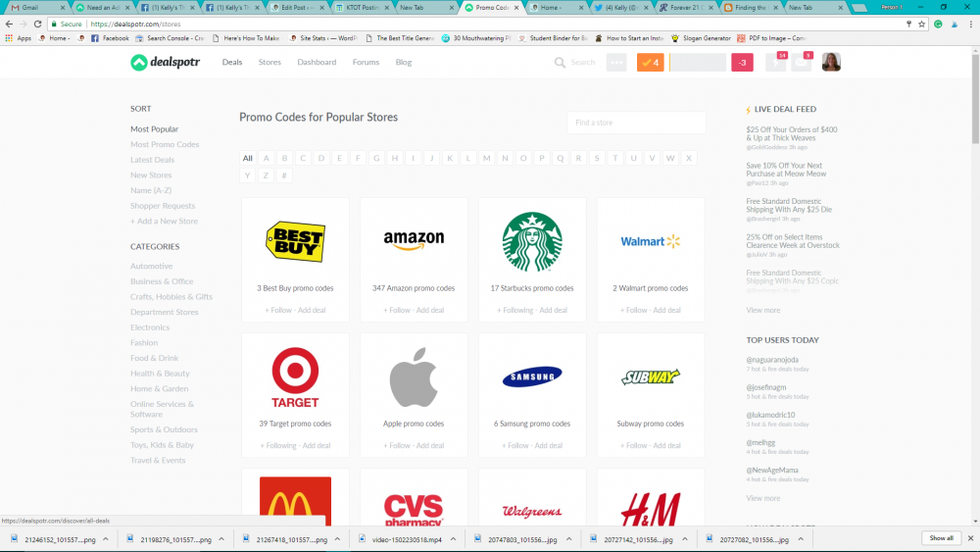Switch to the Gmail browser tab
Viewport: 980px width, 552px height.
34,8
